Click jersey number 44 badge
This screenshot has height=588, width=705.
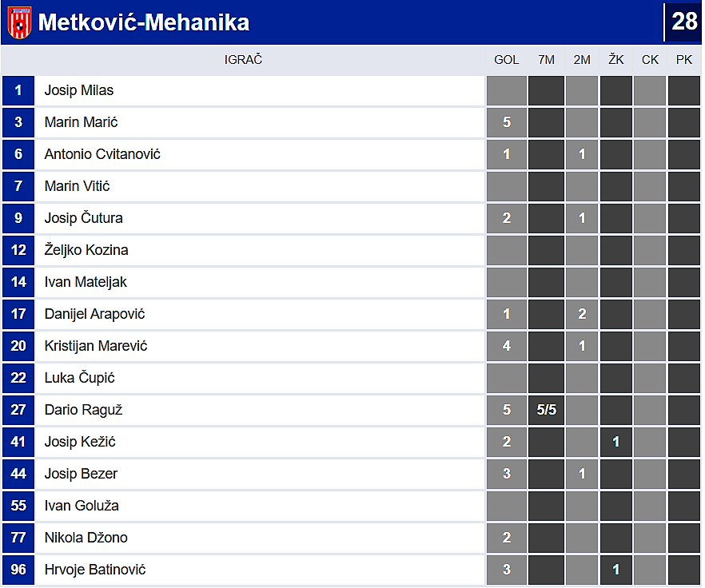pyautogui.click(x=18, y=474)
